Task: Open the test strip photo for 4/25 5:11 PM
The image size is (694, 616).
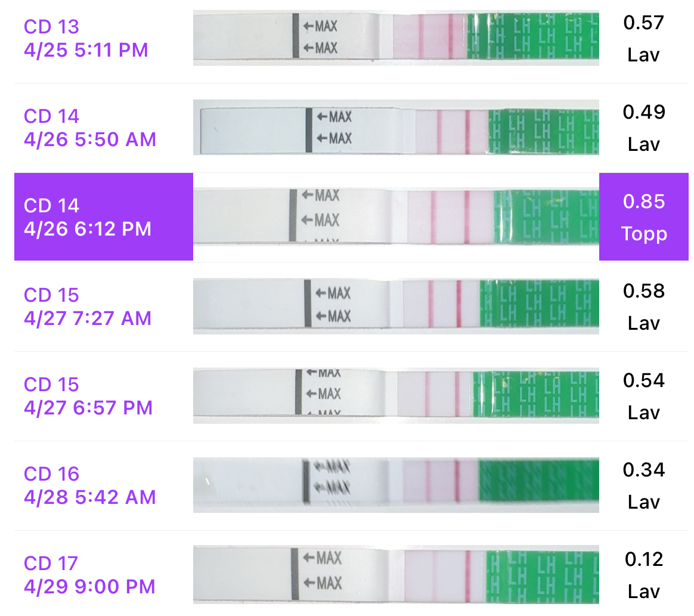Action: 396,38
